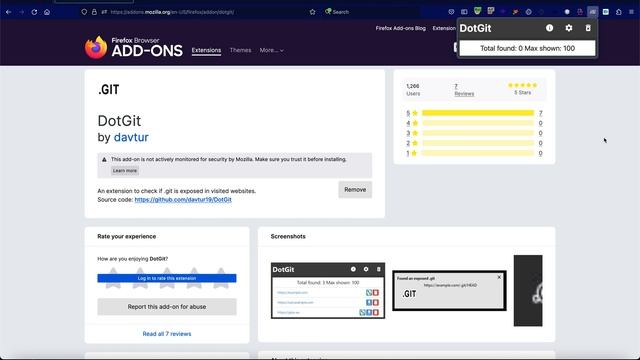640x360 pixels.
Task: Filter reviews by the 2 star row label
Action: point(412,143)
